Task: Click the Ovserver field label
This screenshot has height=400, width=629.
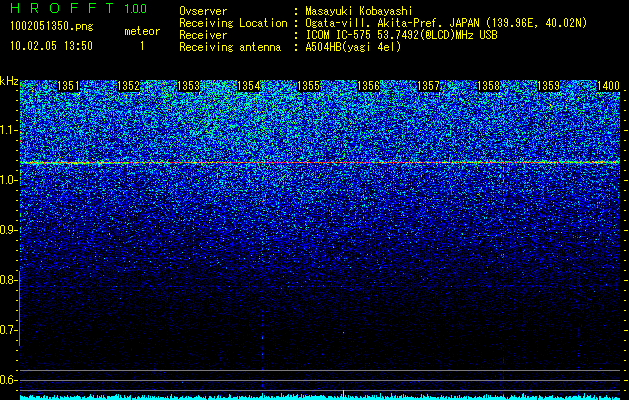Action: pos(203,12)
